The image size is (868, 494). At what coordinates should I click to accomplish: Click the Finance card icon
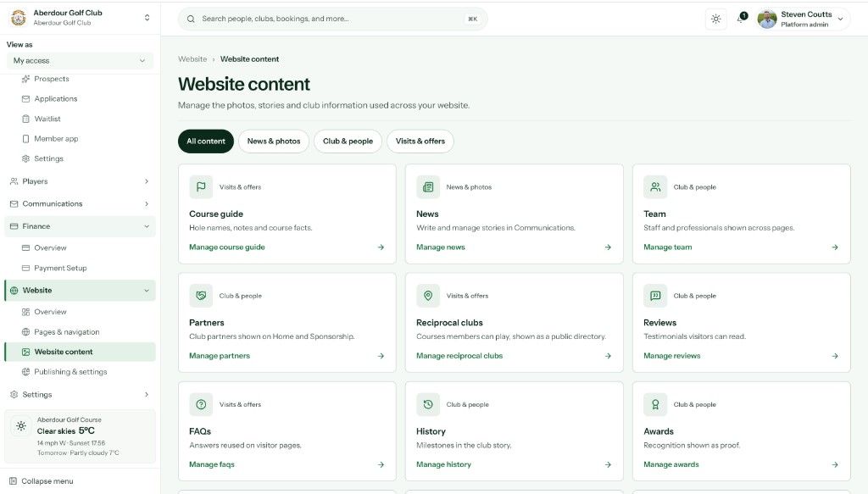click(14, 226)
